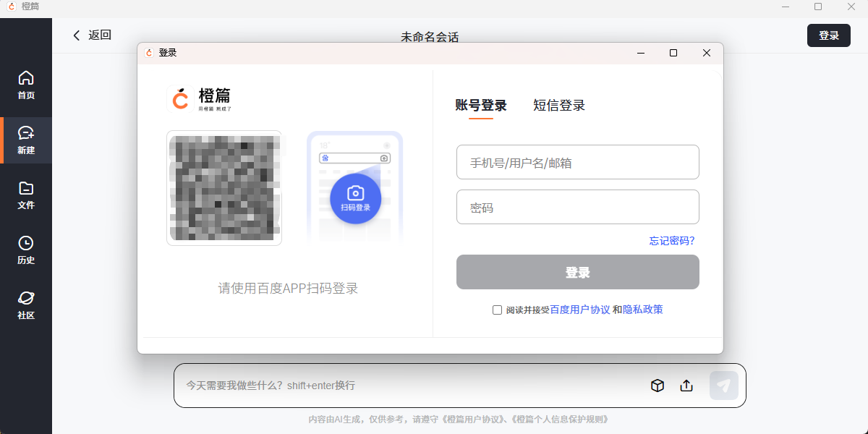Open the 首页 home sidebar item
Image resolution: width=868 pixels, height=434 pixels.
(26, 85)
